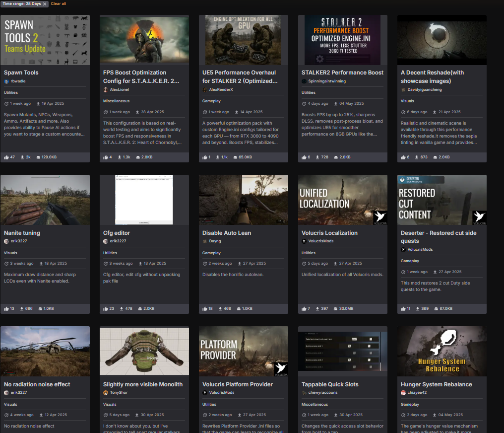Click Miscellaneous category on Tappable Quick Slots
Image resolution: width=504 pixels, height=433 pixels.
[315, 404]
